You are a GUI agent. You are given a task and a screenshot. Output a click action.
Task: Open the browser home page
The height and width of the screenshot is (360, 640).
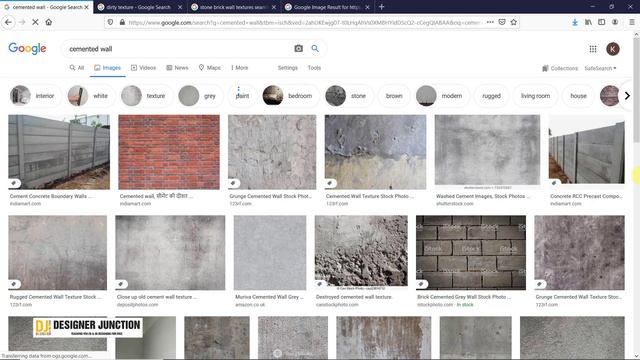point(49,22)
